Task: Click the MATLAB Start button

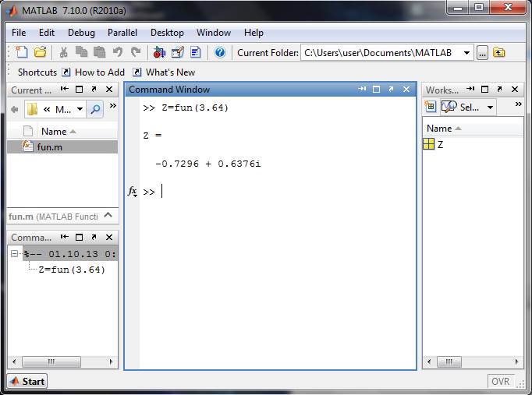Action: pos(27,382)
